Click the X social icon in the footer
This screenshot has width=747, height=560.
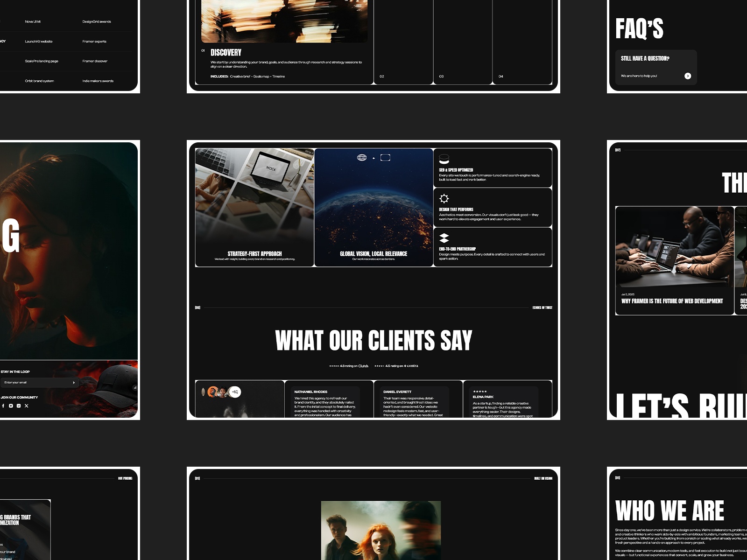click(x=27, y=406)
